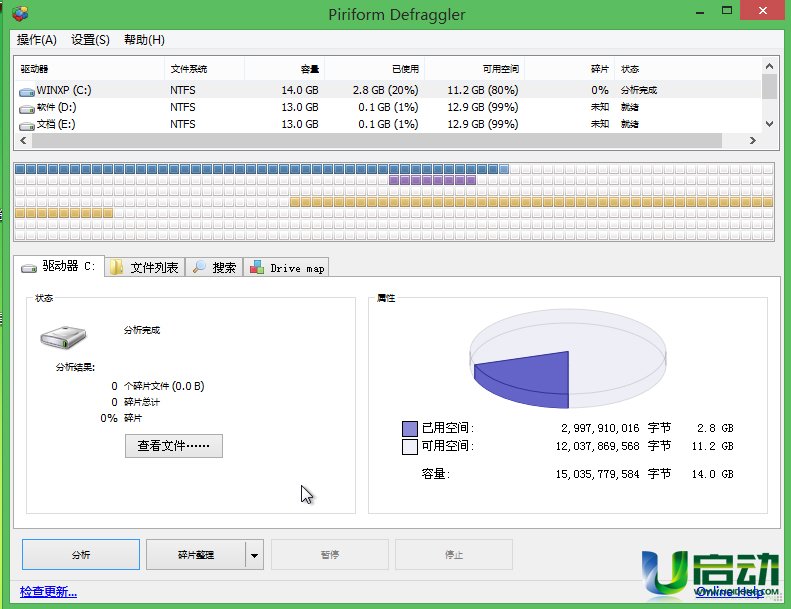The height and width of the screenshot is (609, 791).
Task: Click the magnifier icon on 搜索 tab
Action: click(x=199, y=266)
